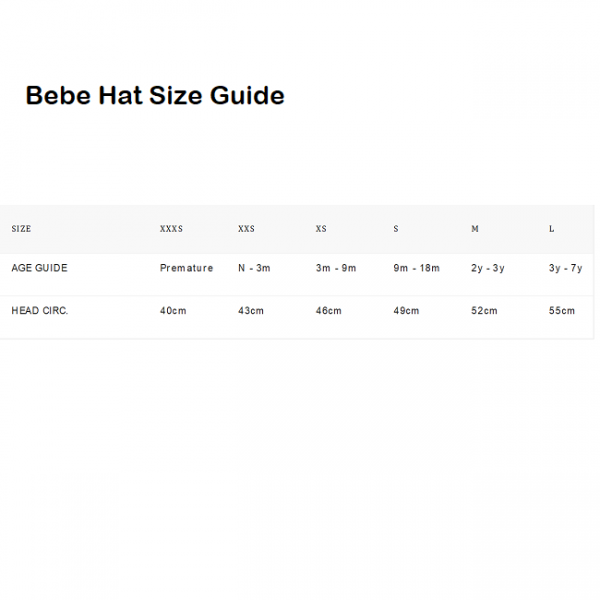The height and width of the screenshot is (600, 600).
Task: Select the 40cm head circumference cell
Action: point(173,310)
